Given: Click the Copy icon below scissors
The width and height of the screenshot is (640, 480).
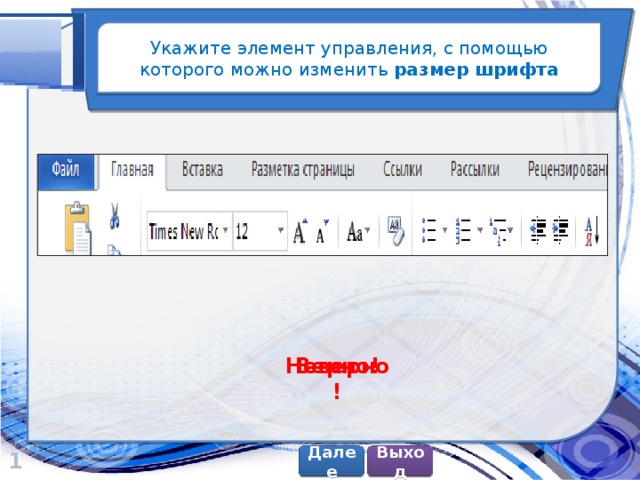Looking at the screenshot, I should pos(114,250).
